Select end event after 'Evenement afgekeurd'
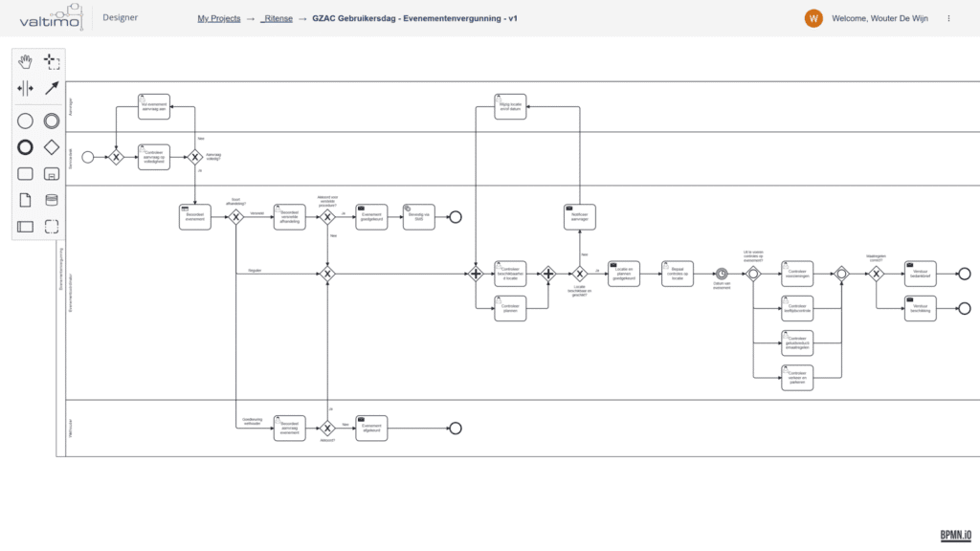The width and height of the screenshot is (980, 551). (456, 428)
